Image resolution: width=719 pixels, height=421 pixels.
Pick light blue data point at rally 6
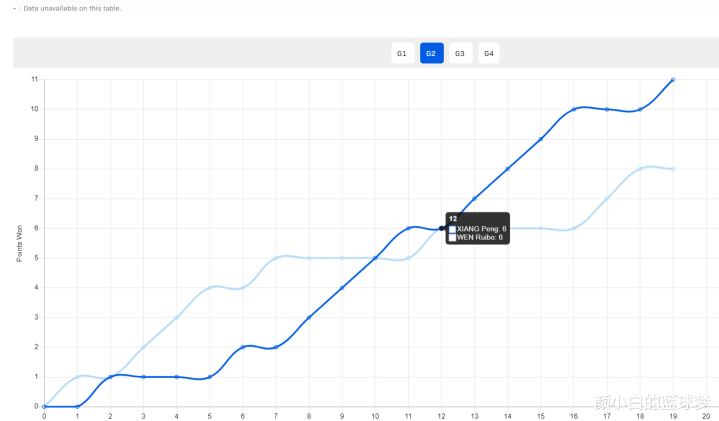[243, 288]
